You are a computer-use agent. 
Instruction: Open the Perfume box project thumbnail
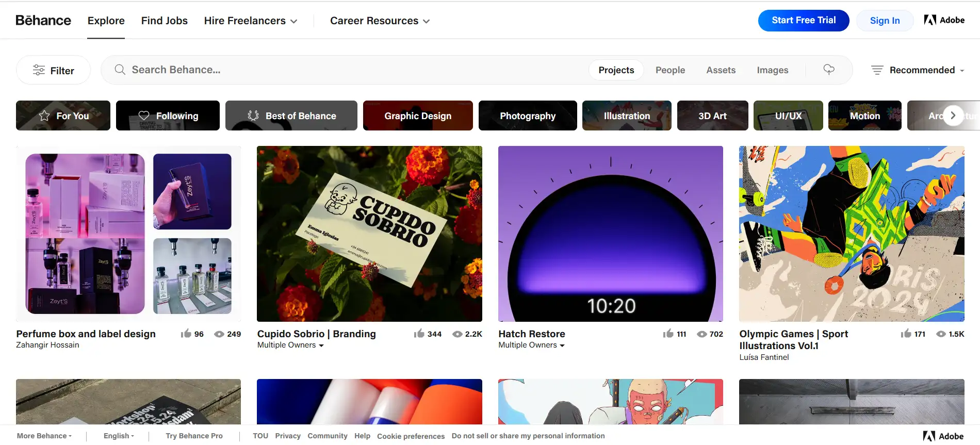[x=128, y=234]
